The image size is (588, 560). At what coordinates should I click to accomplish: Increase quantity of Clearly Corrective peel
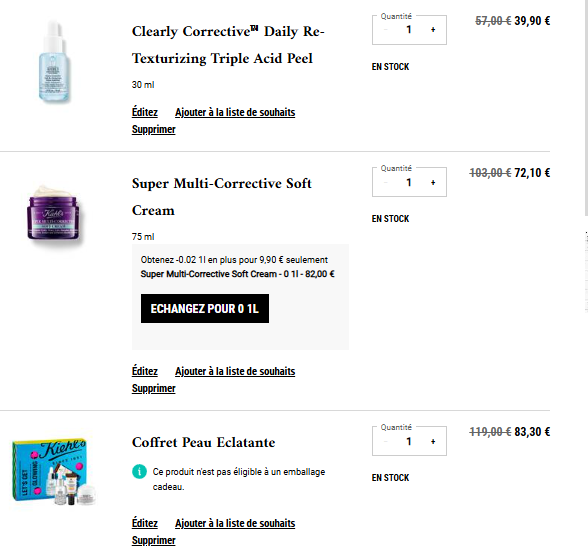point(433,30)
